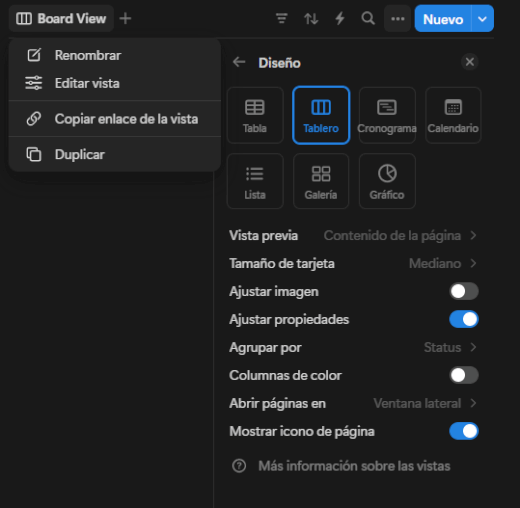Select the Lista layout

255,181
